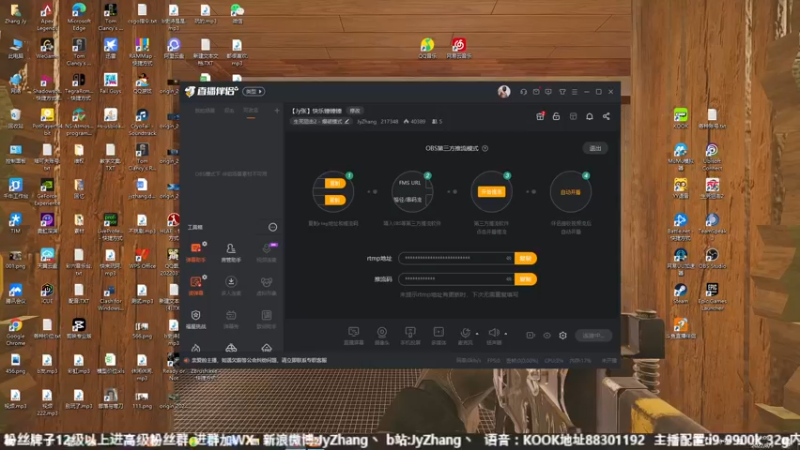Open WPS Office desktop shortcut

coord(142,258)
